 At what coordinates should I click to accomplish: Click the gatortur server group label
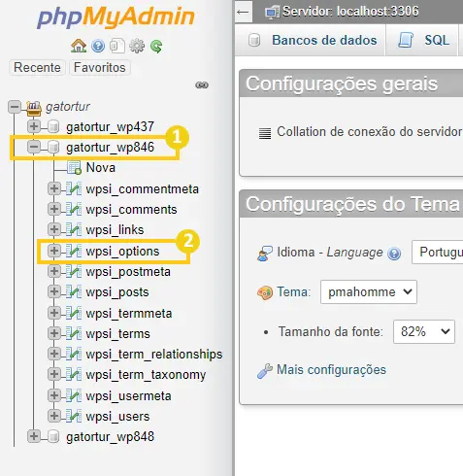68,107
